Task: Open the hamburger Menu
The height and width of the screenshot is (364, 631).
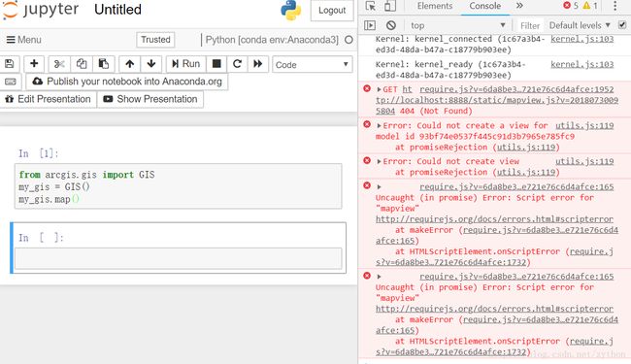Action: [x=23, y=40]
